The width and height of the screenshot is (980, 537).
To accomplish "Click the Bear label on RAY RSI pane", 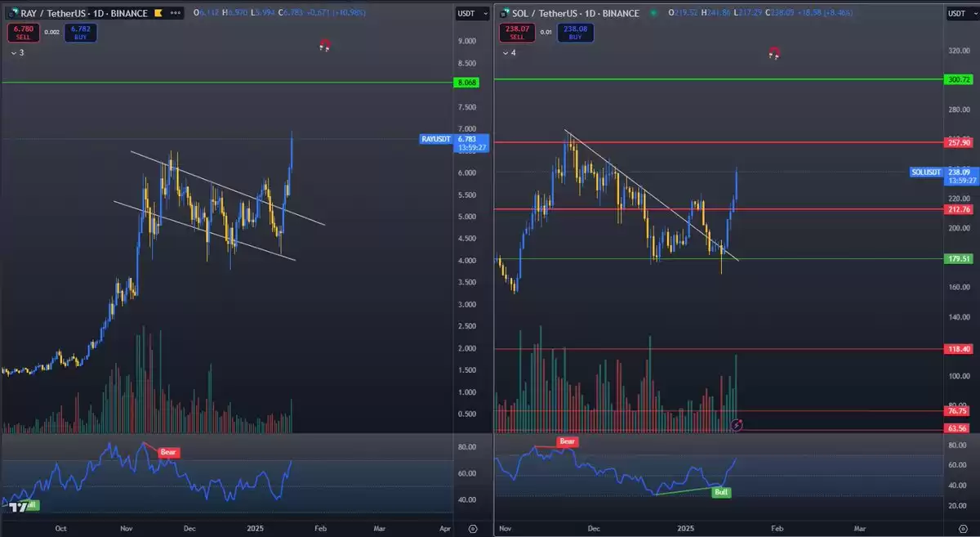I will point(169,452).
